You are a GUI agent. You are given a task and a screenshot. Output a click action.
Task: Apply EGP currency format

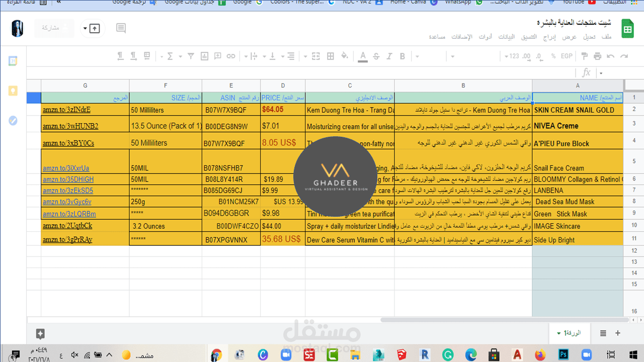[x=567, y=56]
